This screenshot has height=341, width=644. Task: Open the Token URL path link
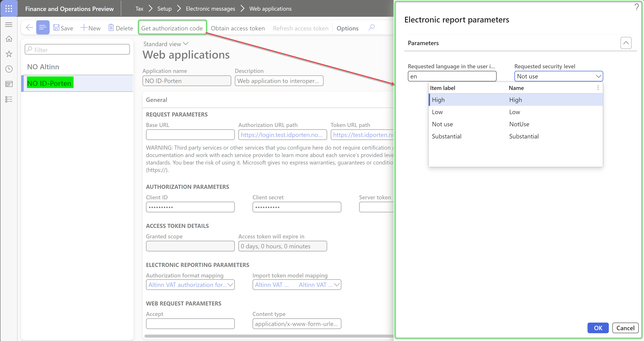tap(363, 135)
